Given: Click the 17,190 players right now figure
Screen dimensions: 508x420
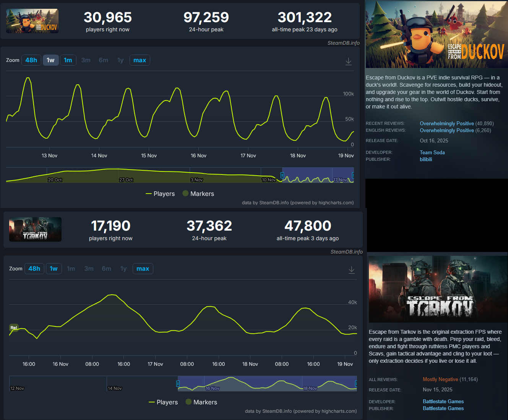Looking at the screenshot, I should [x=111, y=226].
